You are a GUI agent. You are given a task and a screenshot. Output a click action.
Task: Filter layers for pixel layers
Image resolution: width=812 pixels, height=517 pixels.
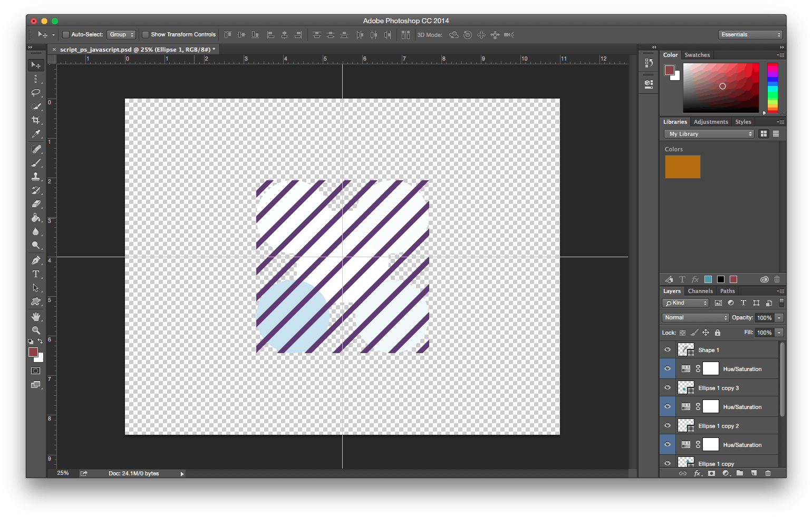[718, 303]
